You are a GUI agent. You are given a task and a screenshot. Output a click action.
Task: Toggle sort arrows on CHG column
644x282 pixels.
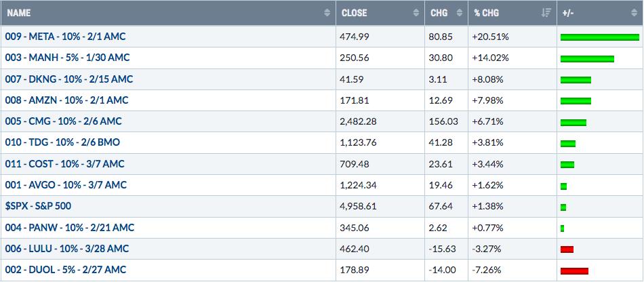tap(460, 13)
